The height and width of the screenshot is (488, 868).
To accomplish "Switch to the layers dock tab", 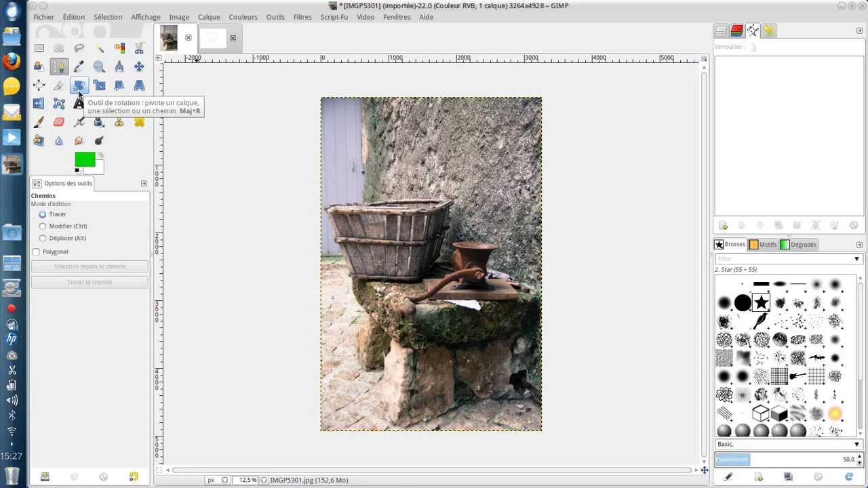I will [x=721, y=30].
